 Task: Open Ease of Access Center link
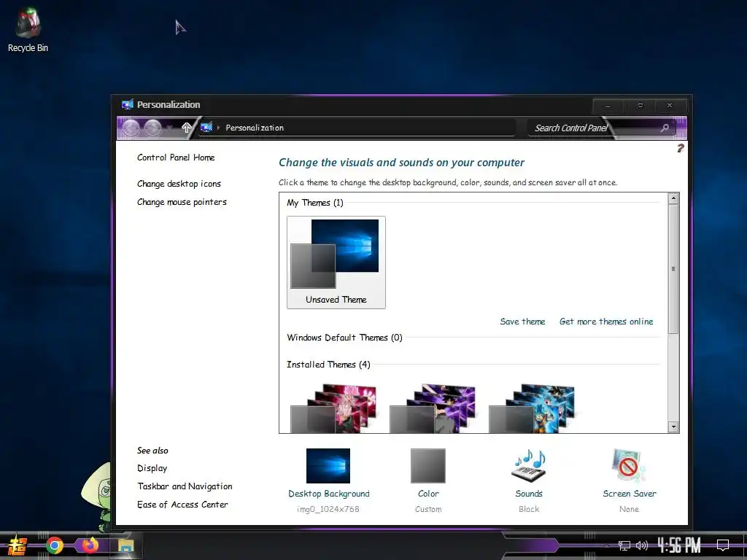click(182, 505)
